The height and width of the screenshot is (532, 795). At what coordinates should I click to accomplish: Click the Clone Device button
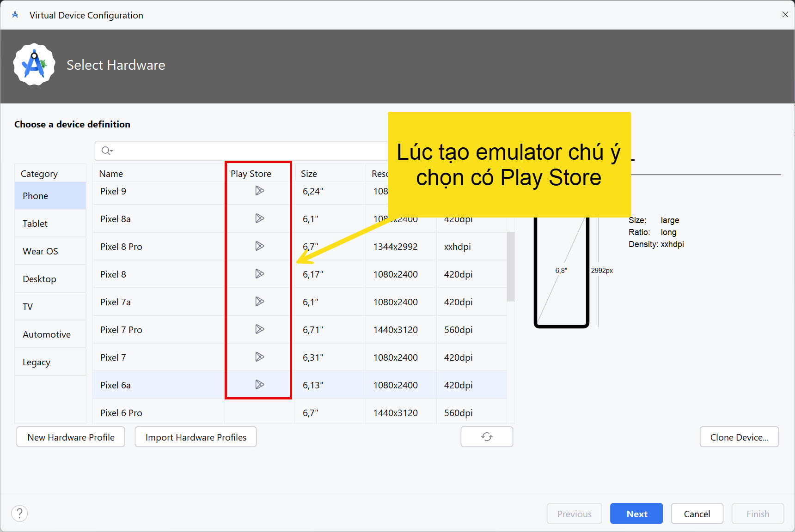tap(739, 437)
